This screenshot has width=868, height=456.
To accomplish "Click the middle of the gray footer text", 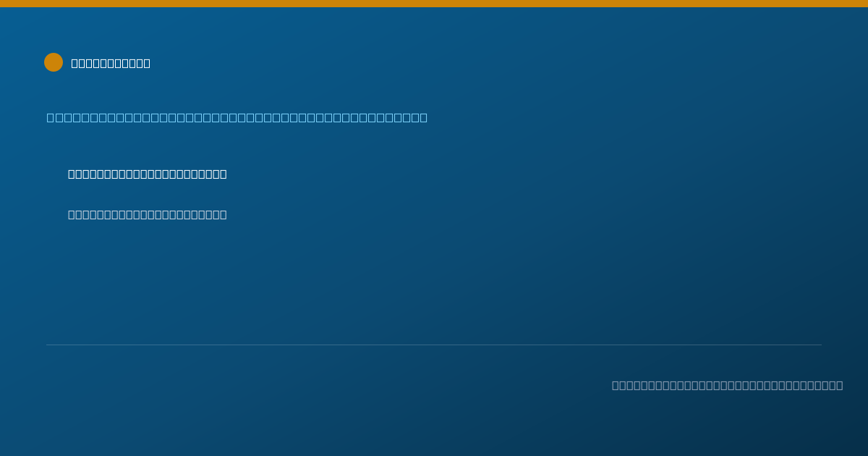I will [728, 385].
